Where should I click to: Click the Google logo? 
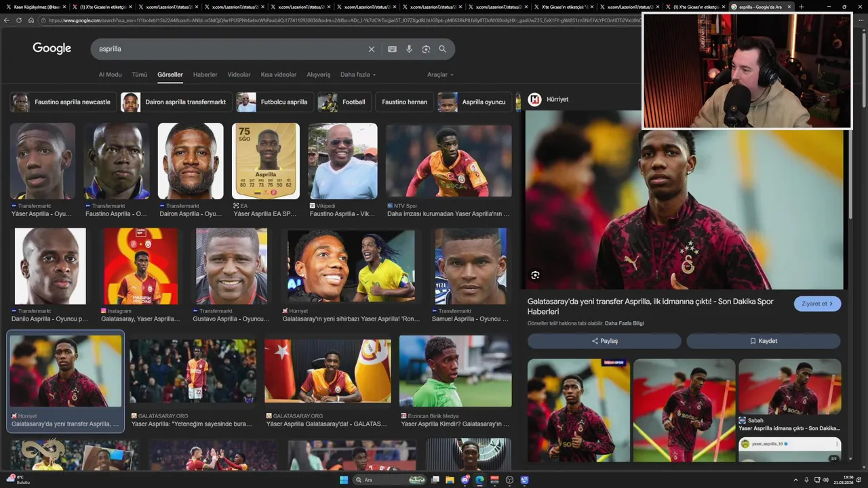point(52,48)
